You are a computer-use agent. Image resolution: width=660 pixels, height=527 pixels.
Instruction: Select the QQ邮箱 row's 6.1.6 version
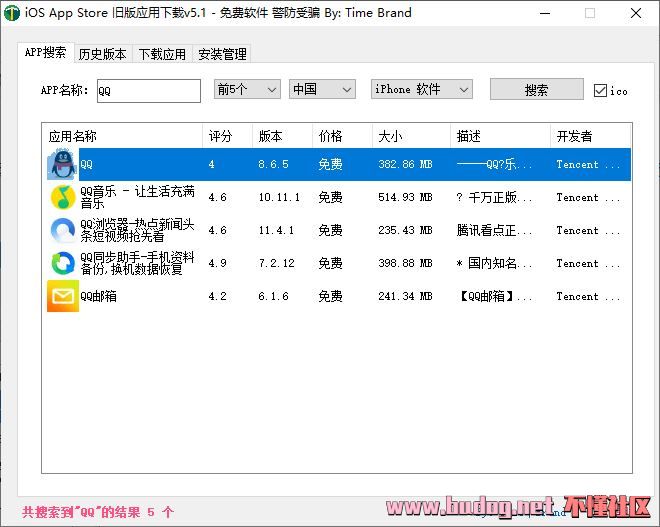tap(273, 297)
